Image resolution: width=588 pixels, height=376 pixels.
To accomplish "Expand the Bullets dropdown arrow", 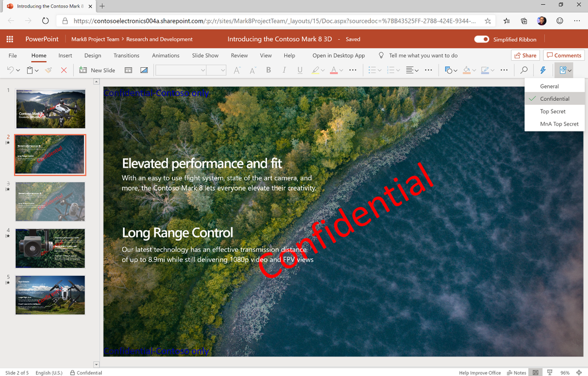I will click(x=380, y=70).
